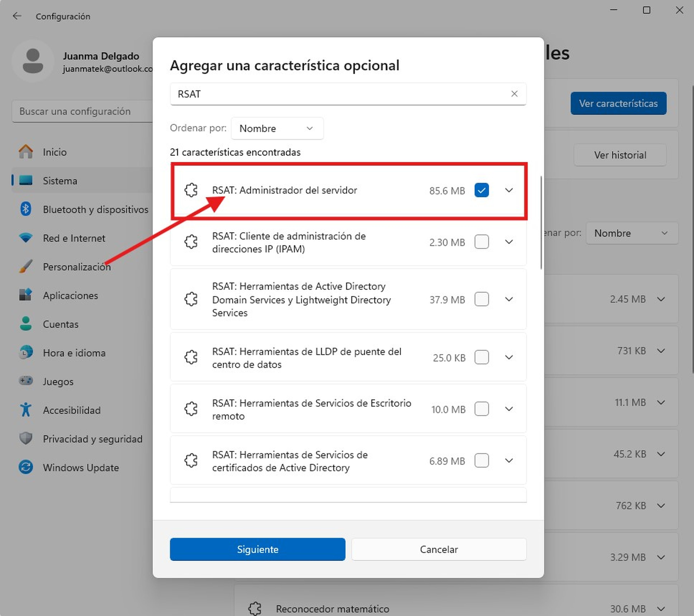Click the user avatar for Juanma Delgado
The height and width of the screenshot is (616, 694).
(33, 61)
